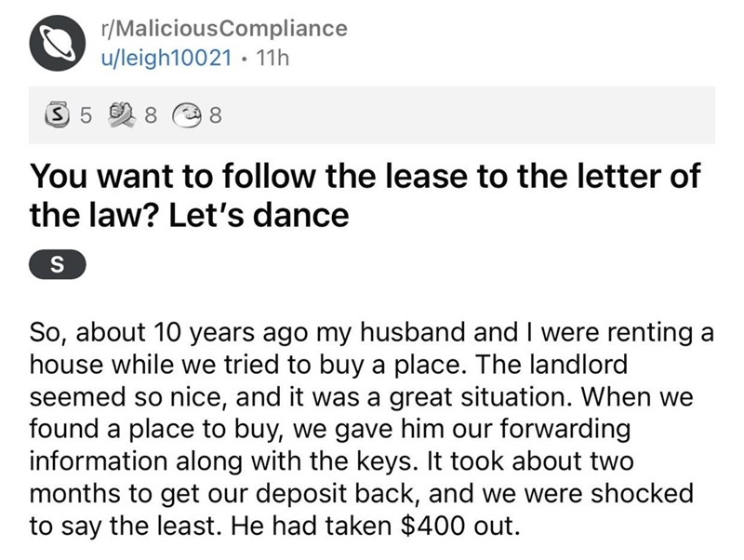Click the 11h post timestamp
This screenshot has height=560, width=744.
[272, 57]
